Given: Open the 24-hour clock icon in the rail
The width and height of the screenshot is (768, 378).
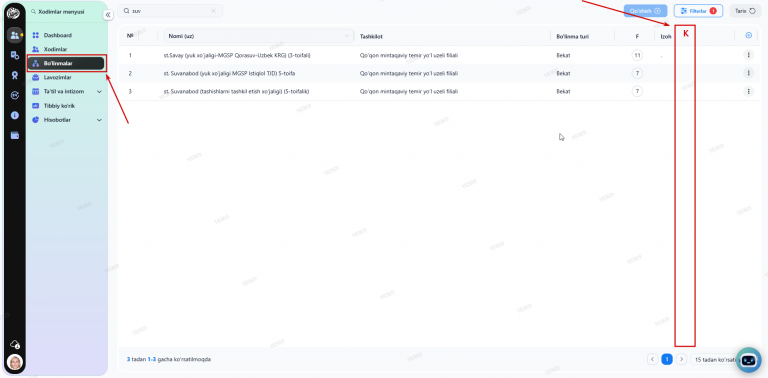Looking at the screenshot, I should pos(15,95).
